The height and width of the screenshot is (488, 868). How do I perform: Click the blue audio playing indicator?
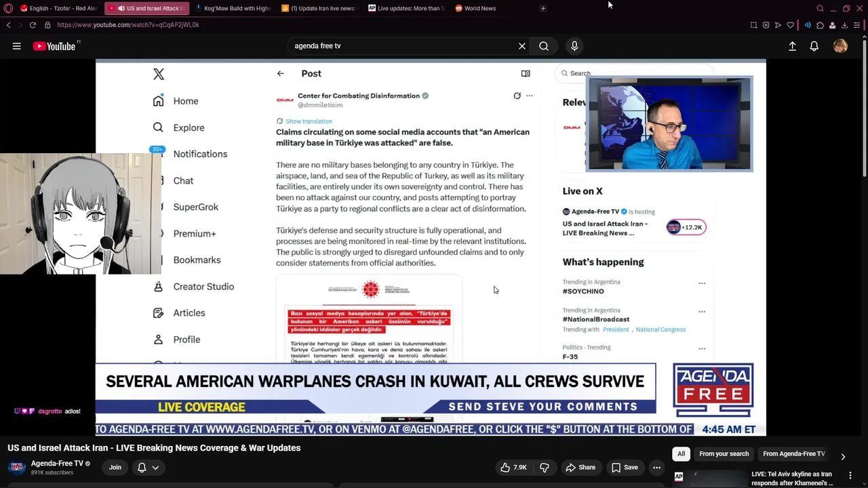(x=807, y=25)
